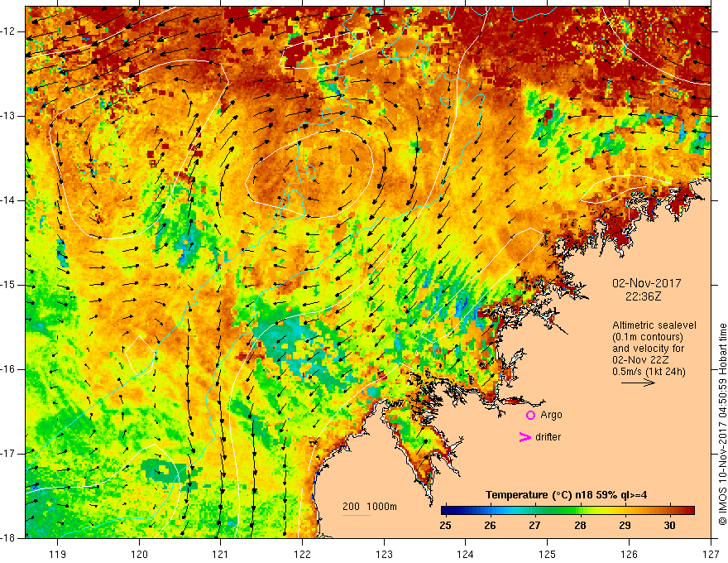
Task: Click the '02-Nov-2017' date label
Action: [x=647, y=283]
